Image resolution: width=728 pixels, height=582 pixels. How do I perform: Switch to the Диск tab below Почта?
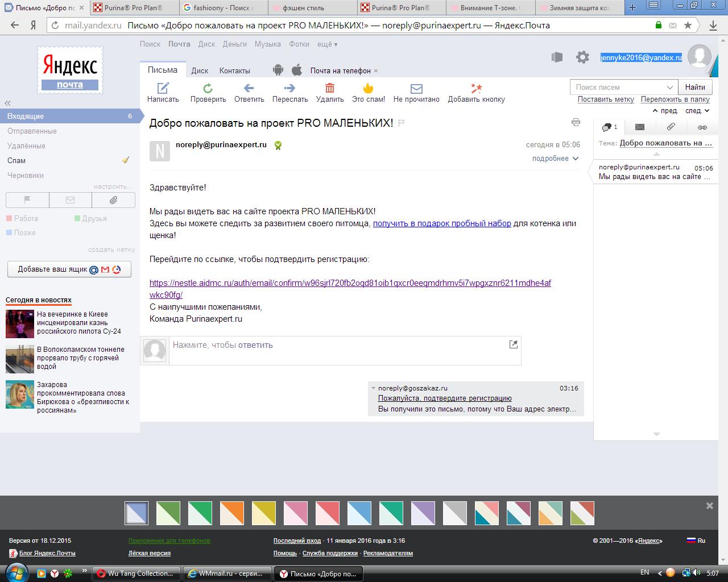200,70
